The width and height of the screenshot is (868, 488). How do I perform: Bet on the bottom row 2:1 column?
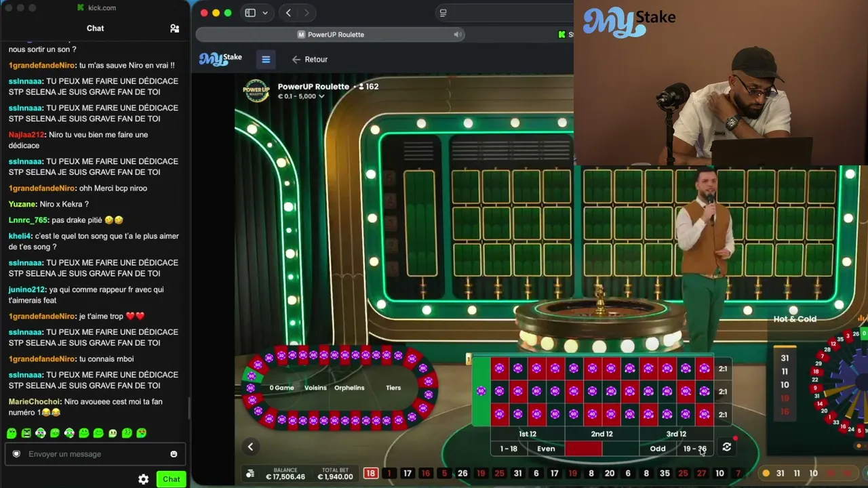(723, 414)
